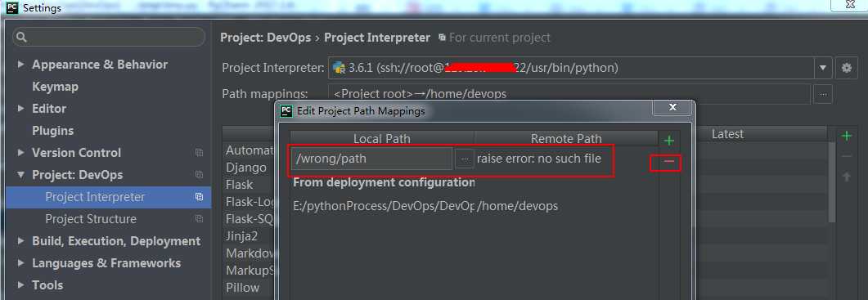Select Pillow package row

tap(242, 287)
